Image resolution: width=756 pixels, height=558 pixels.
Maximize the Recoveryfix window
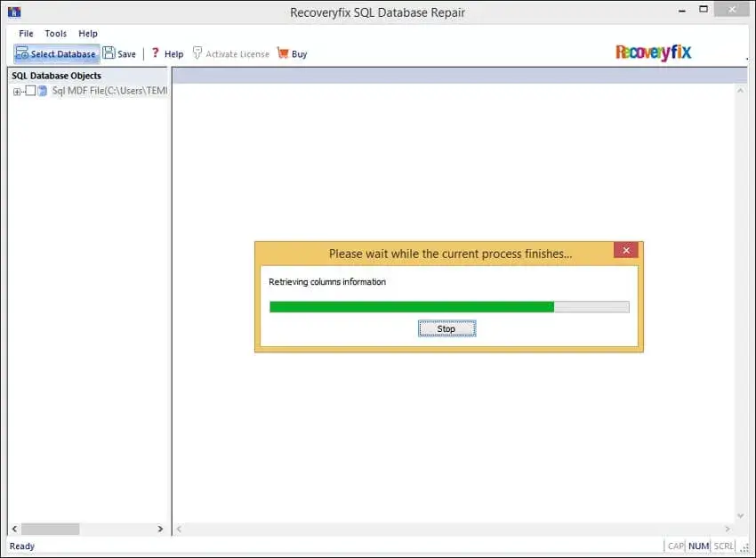tap(704, 9)
